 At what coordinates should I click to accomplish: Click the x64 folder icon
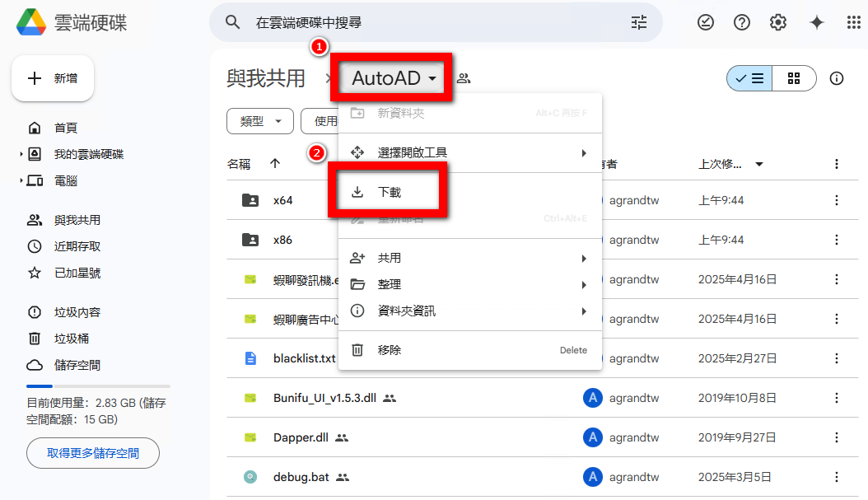[x=250, y=200]
